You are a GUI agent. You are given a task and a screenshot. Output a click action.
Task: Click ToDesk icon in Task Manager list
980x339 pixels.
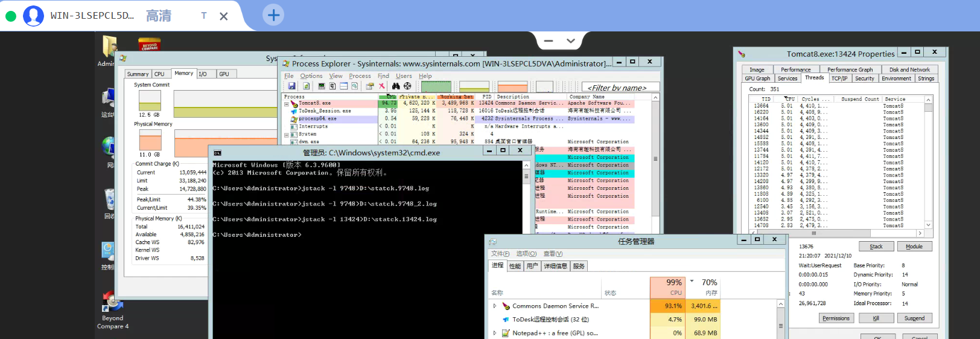coord(506,320)
